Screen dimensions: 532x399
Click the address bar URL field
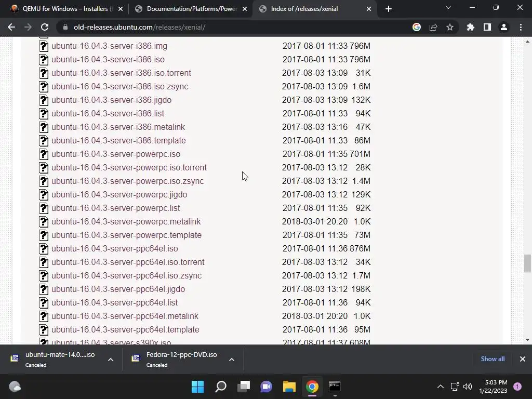237,27
